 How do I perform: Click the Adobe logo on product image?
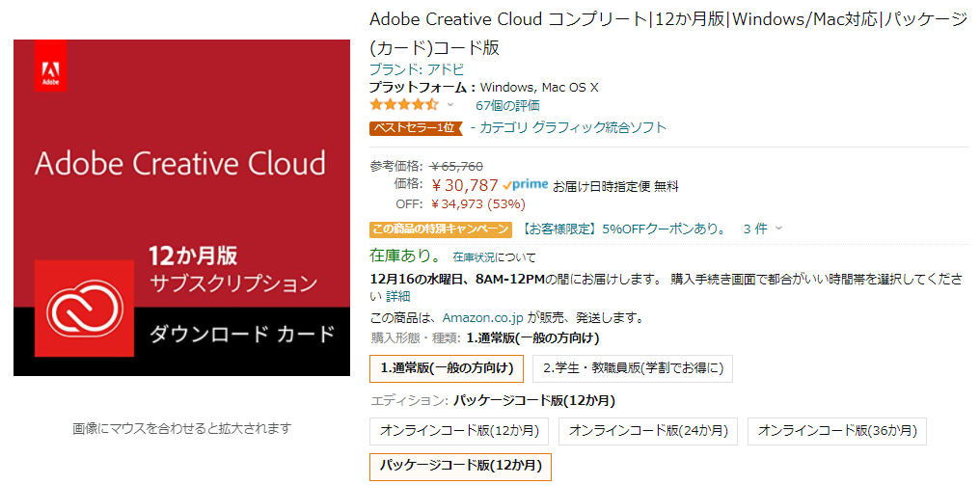click(50, 66)
